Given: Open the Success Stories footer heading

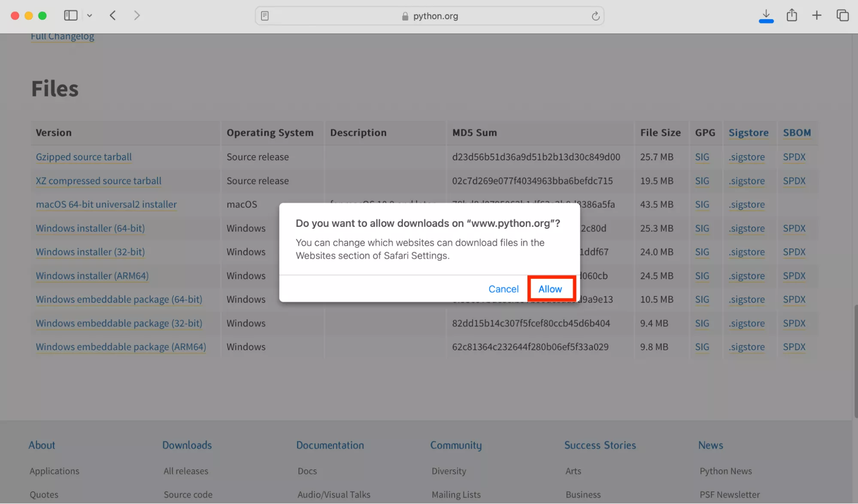Looking at the screenshot, I should tap(600, 445).
